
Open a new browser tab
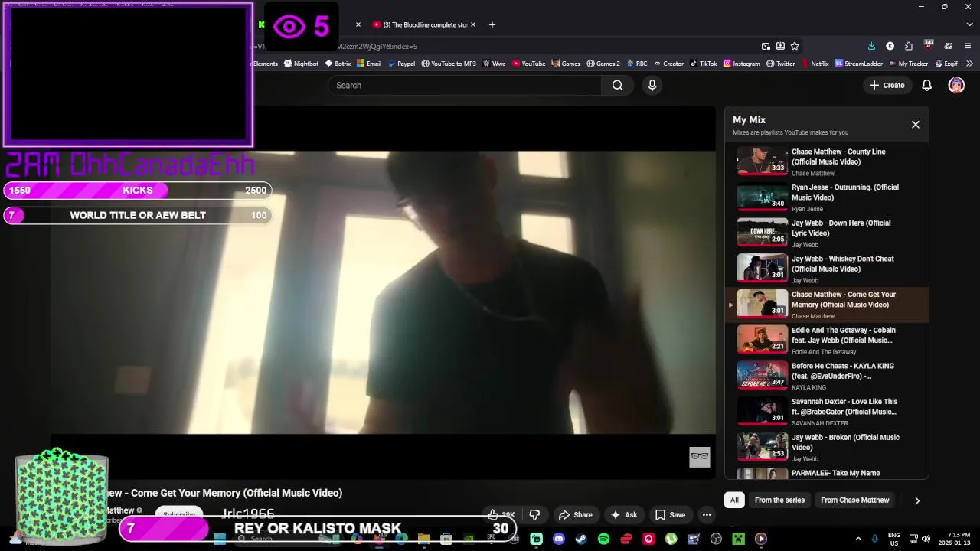pos(492,24)
